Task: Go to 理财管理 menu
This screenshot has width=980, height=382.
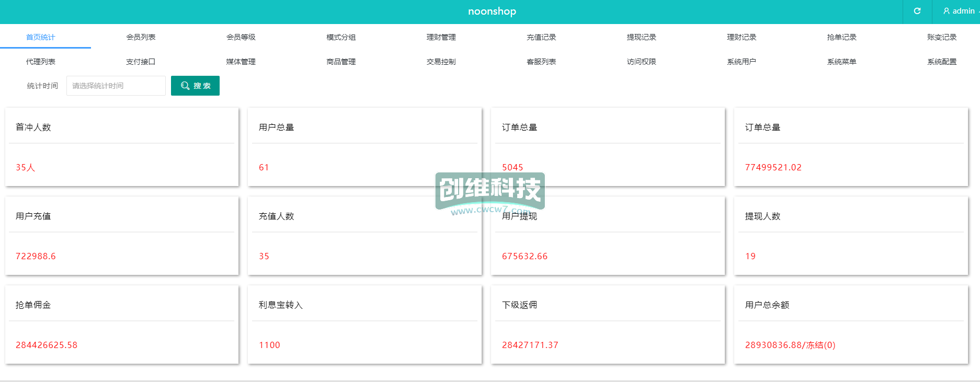Action: pos(441,37)
